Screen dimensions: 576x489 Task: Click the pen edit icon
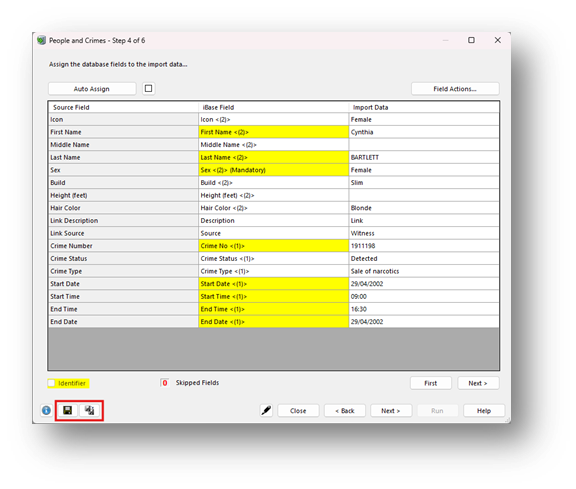pyautogui.click(x=266, y=410)
